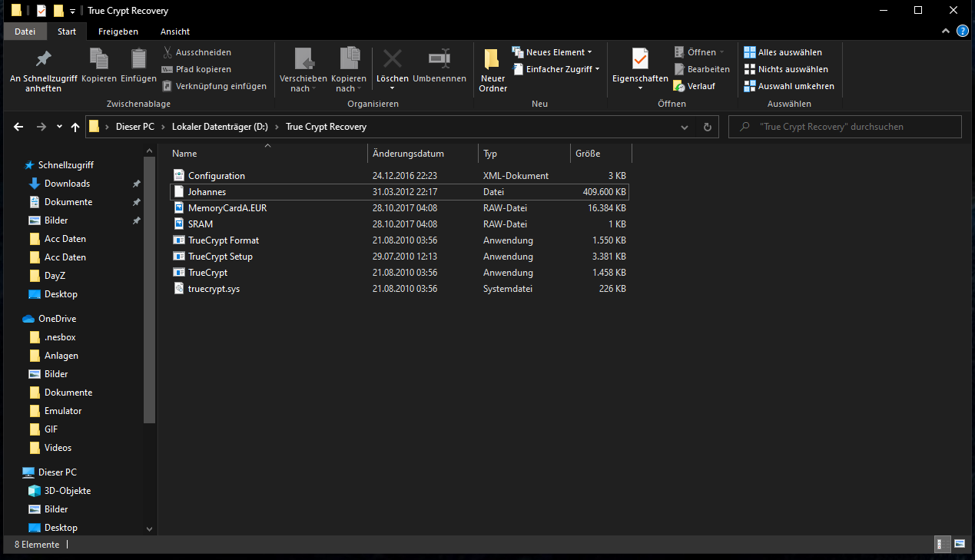Click the refresh button beside address bar
Screen dimensions: 975x560
708,127
